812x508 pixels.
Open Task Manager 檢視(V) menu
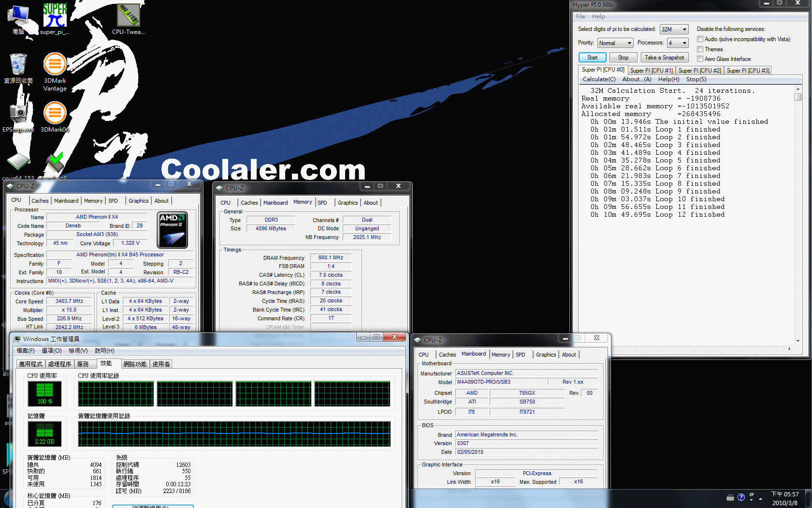78,351
